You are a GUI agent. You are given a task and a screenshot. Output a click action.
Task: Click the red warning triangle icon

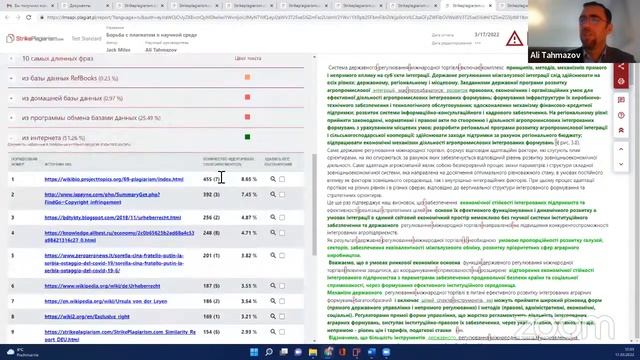point(514,39)
